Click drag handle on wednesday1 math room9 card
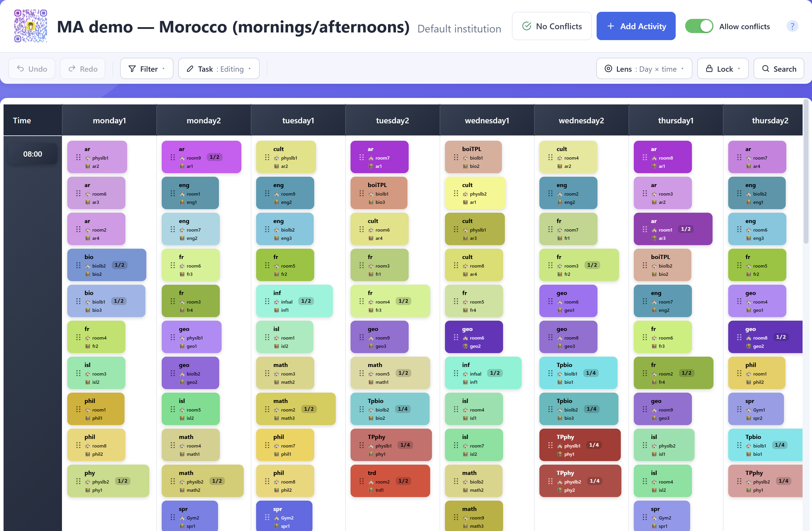The image size is (812, 531). [456, 517]
